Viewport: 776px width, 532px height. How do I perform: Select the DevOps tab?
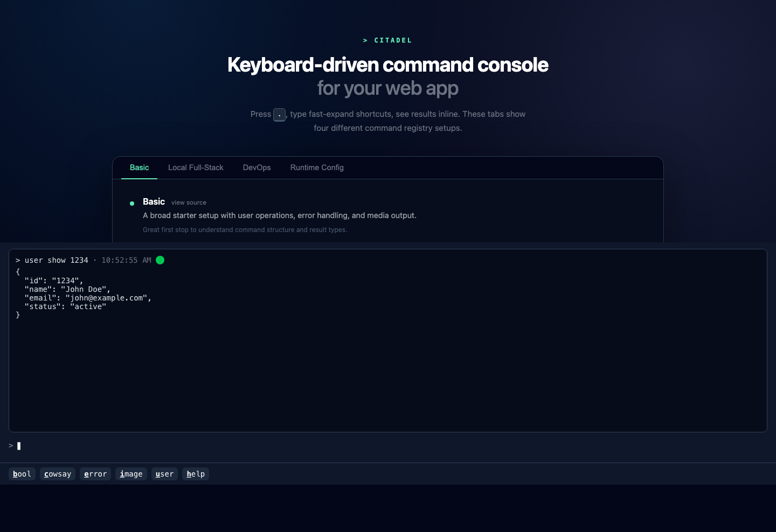[x=257, y=167]
